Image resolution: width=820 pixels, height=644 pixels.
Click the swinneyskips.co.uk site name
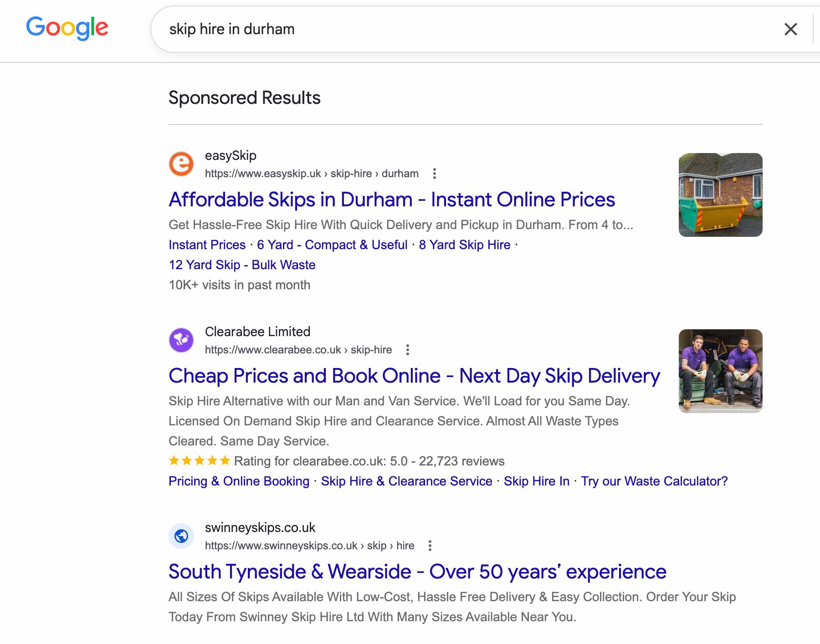260,527
